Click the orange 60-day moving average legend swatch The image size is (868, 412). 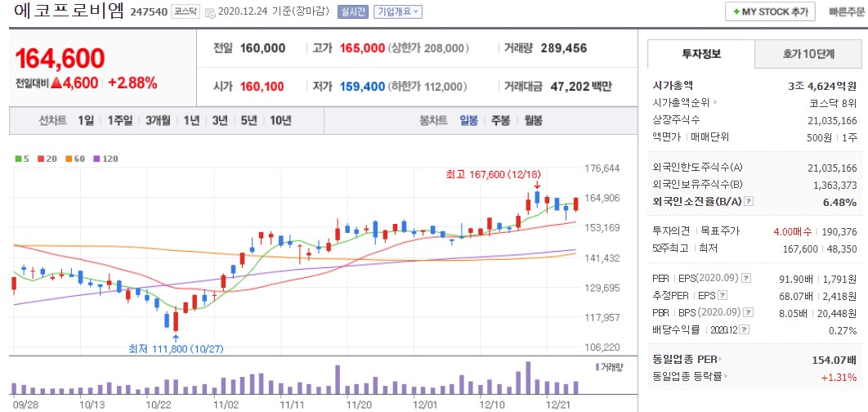click(69, 159)
